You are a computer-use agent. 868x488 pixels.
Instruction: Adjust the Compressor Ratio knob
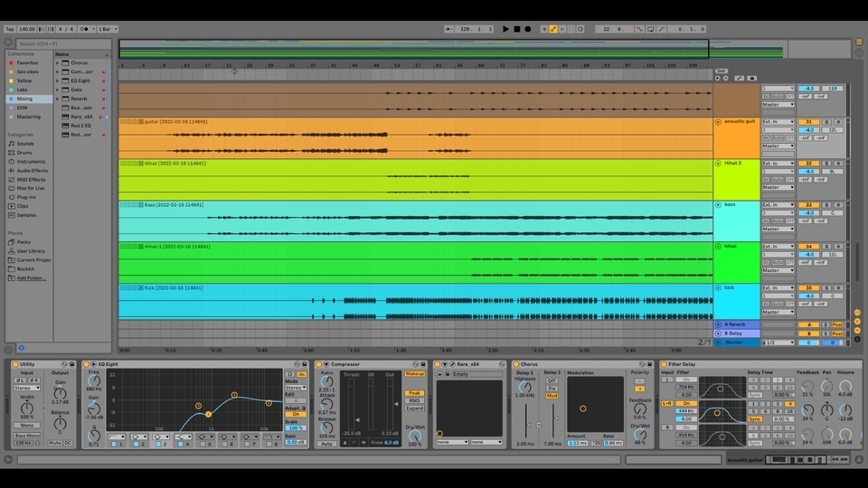[326, 381]
